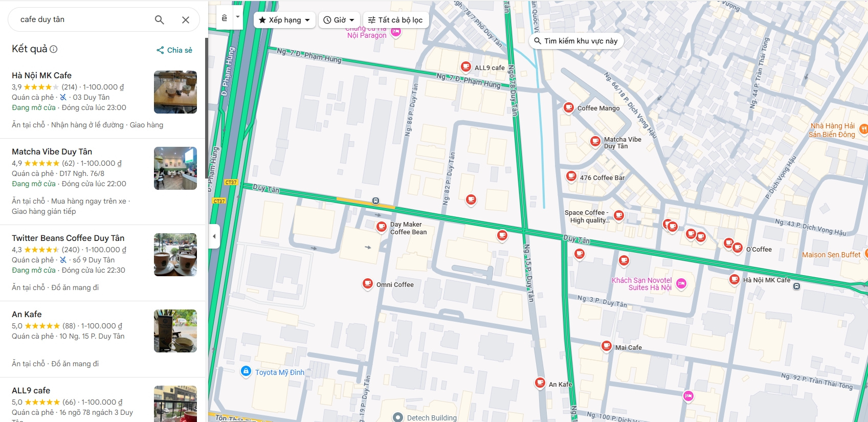
Task: Click the search magnifier icon
Action: (160, 19)
